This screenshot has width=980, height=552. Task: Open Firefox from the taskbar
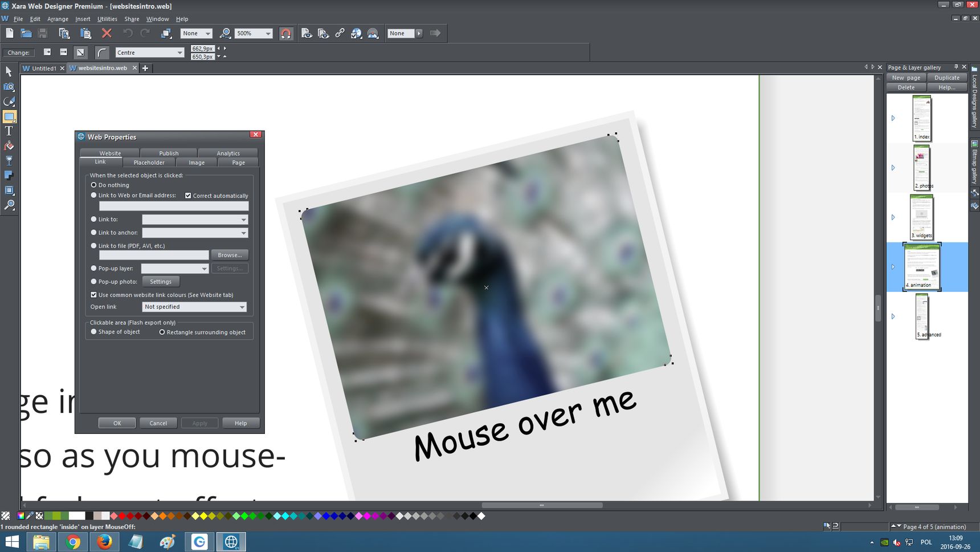(104, 542)
